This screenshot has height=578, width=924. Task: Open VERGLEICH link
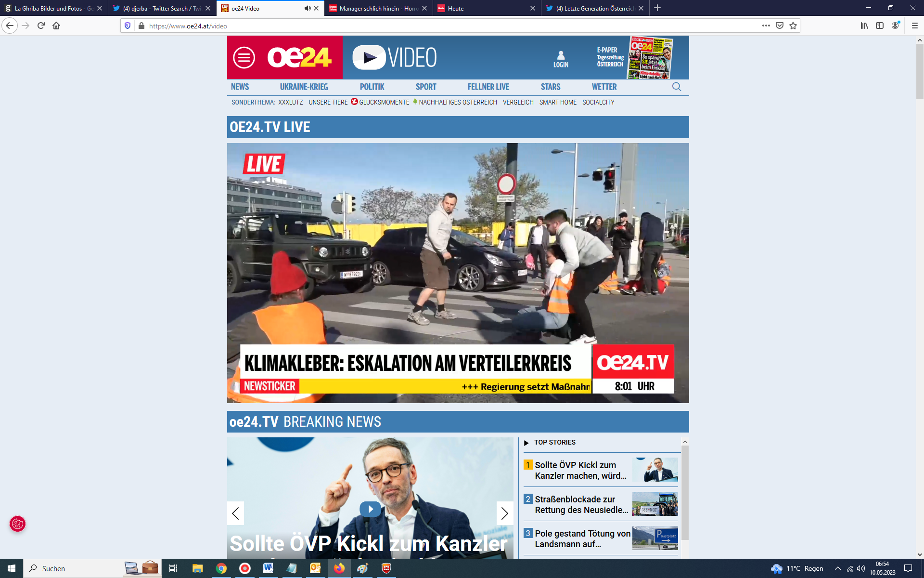518,102
